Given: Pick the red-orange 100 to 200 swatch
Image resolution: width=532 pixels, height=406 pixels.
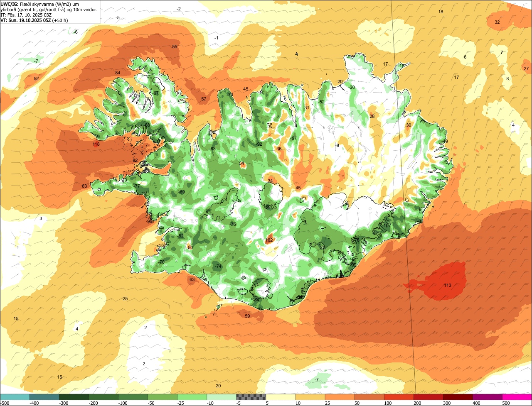Looking at the screenshot, I should [399, 397].
